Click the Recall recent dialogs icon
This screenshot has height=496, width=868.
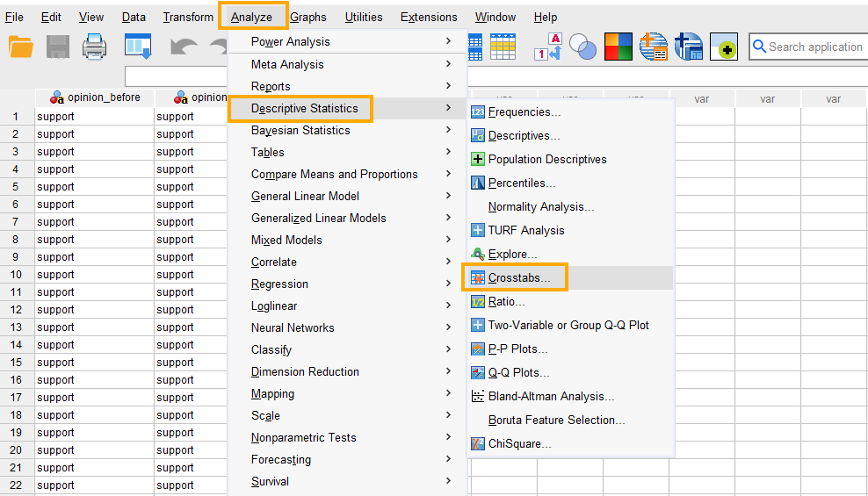point(138,47)
